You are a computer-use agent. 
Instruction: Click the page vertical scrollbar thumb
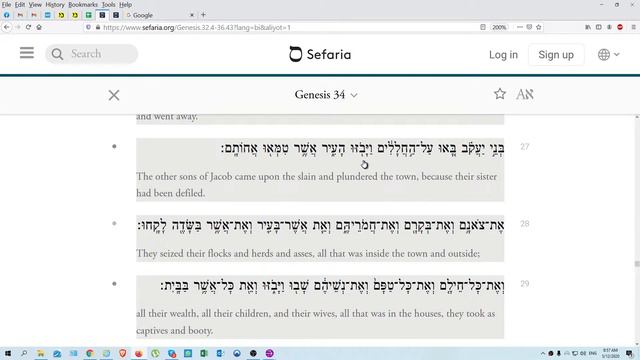pyautogui.click(x=637, y=264)
